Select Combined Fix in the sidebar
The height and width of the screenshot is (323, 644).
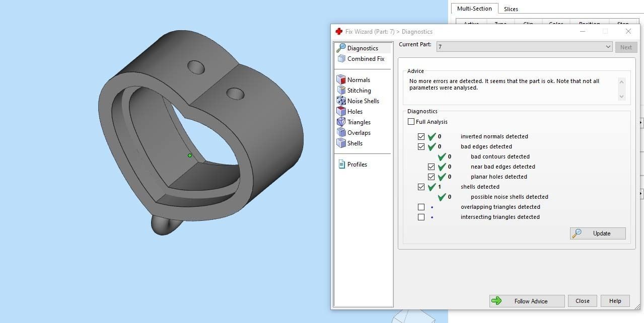click(x=361, y=59)
